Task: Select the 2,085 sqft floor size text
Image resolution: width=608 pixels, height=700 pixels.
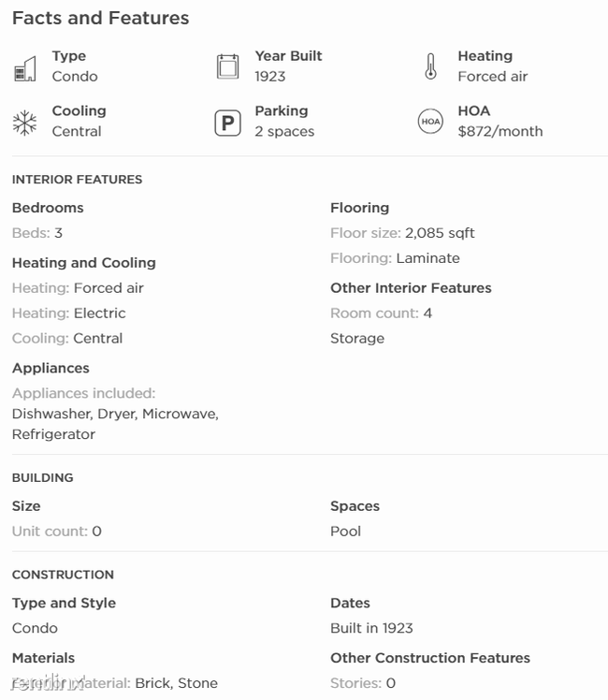Action: [x=440, y=233]
